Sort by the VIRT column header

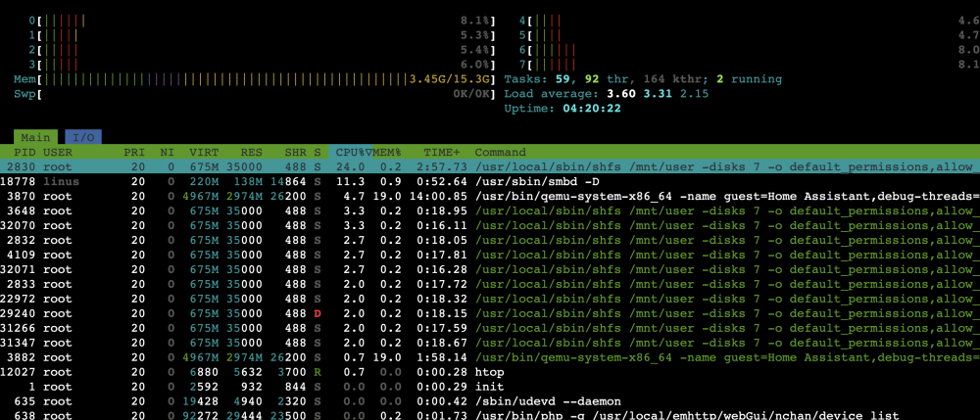point(204,153)
